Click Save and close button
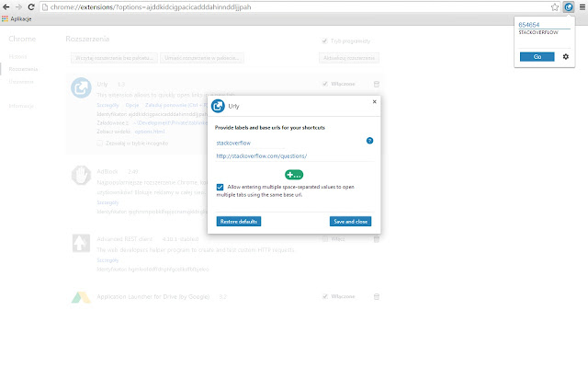 click(351, 222)
